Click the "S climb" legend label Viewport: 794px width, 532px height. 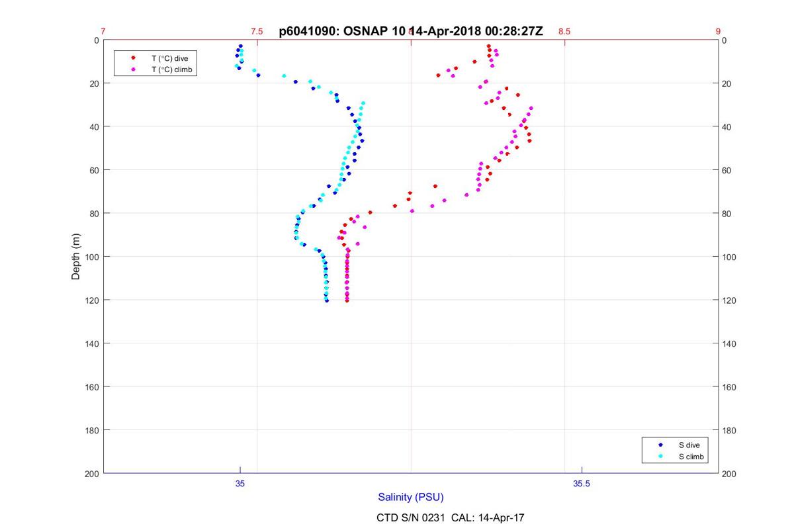[x=691, y=457]
